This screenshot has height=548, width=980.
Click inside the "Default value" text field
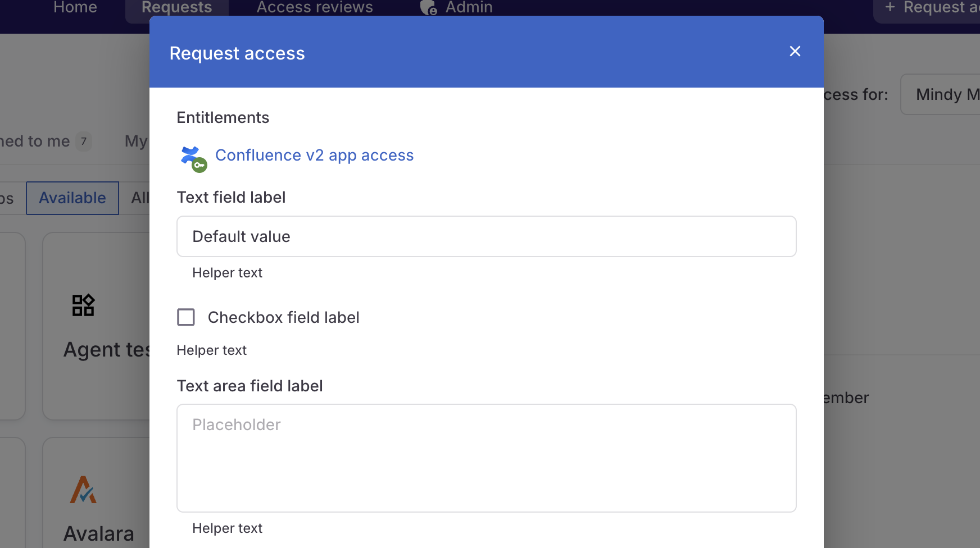486,236
